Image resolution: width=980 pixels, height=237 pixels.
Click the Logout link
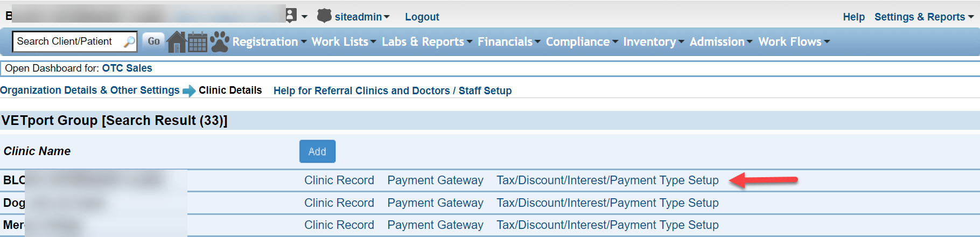422,17
